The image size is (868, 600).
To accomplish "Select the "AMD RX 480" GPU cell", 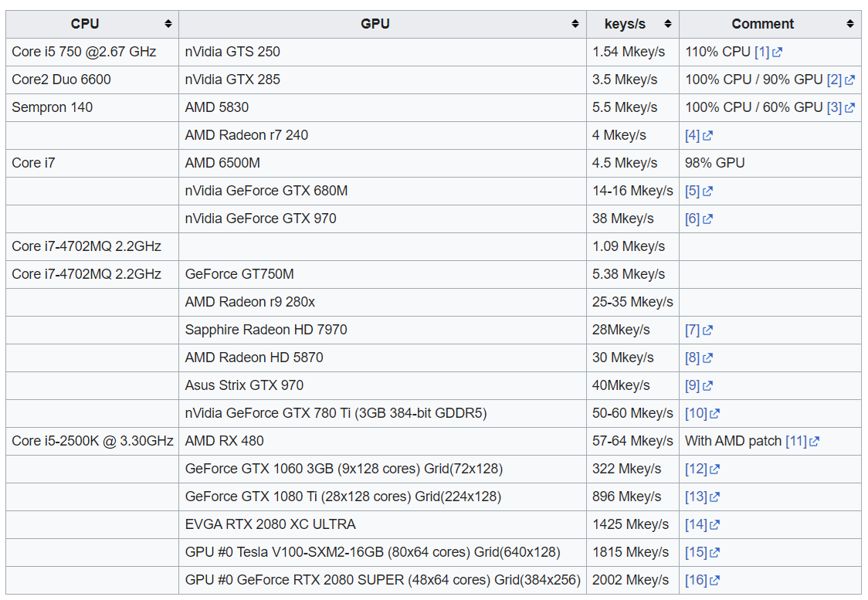I will click(x=382, y=441).
